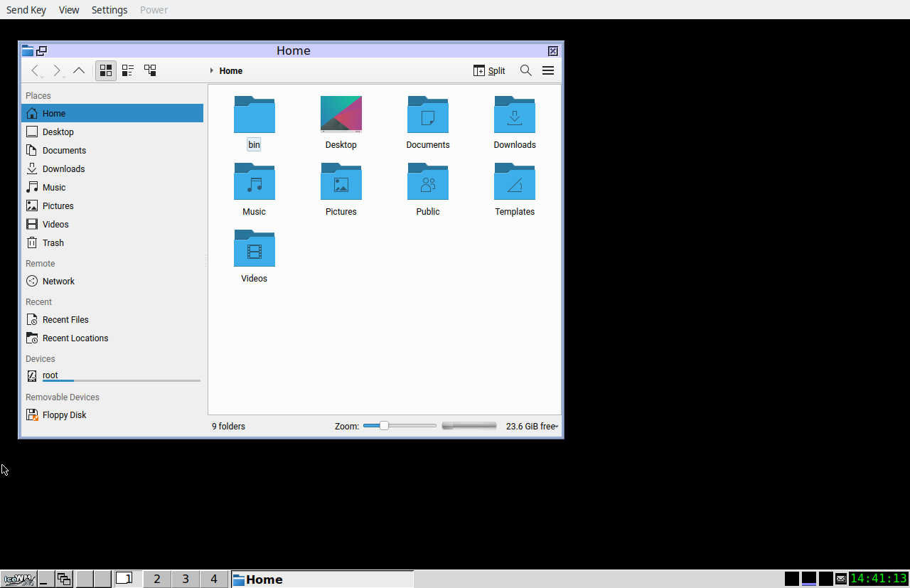Open the IceWM start menu

coord(18,579)
